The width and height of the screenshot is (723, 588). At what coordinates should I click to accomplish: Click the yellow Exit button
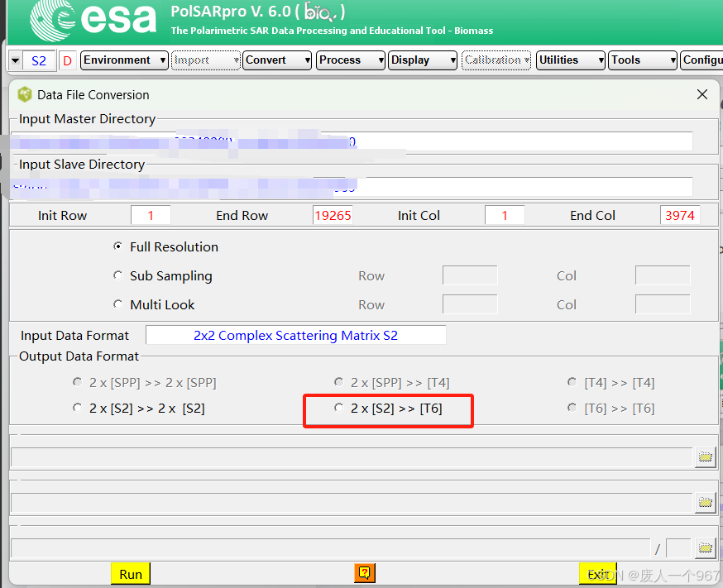tap(598, 574)
